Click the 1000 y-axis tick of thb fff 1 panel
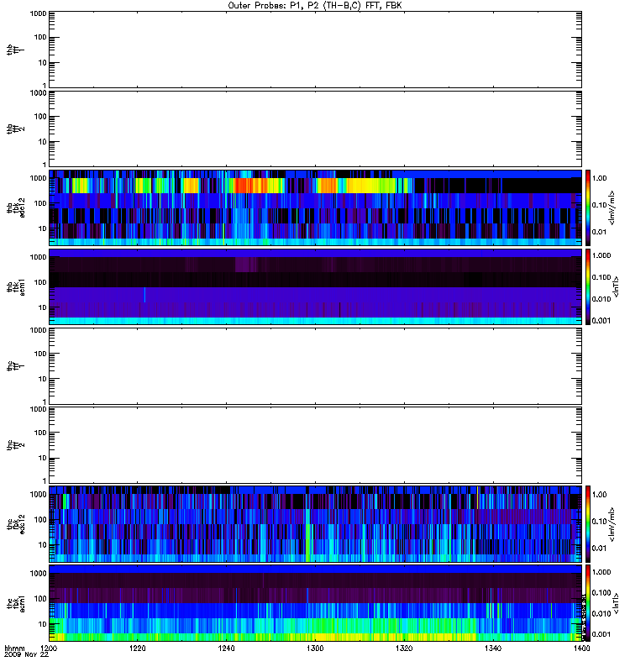Image resolution: width=630 pixels, height=672 pixels. (38, 13)
